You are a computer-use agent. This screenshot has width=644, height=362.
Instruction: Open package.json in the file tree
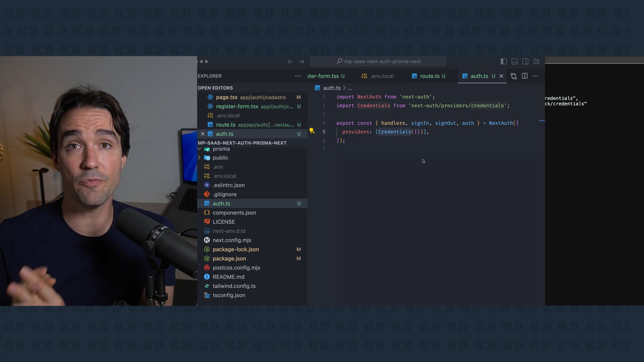(229, 258)
